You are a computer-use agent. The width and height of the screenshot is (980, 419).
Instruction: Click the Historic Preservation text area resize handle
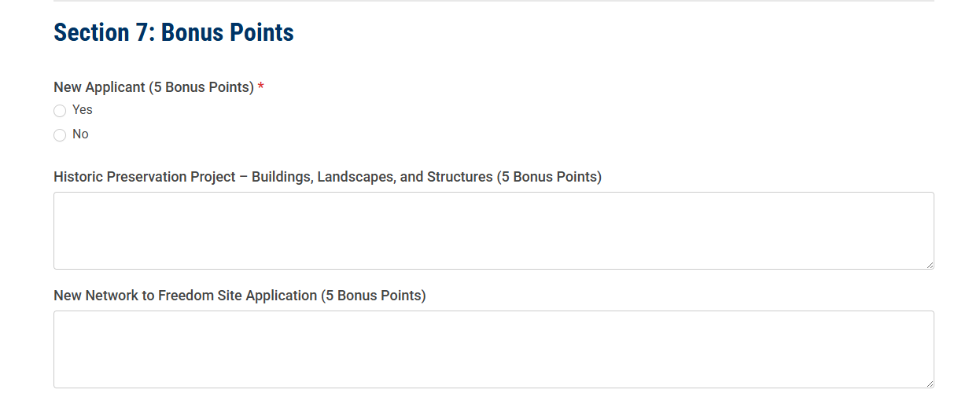click(930, 265)
